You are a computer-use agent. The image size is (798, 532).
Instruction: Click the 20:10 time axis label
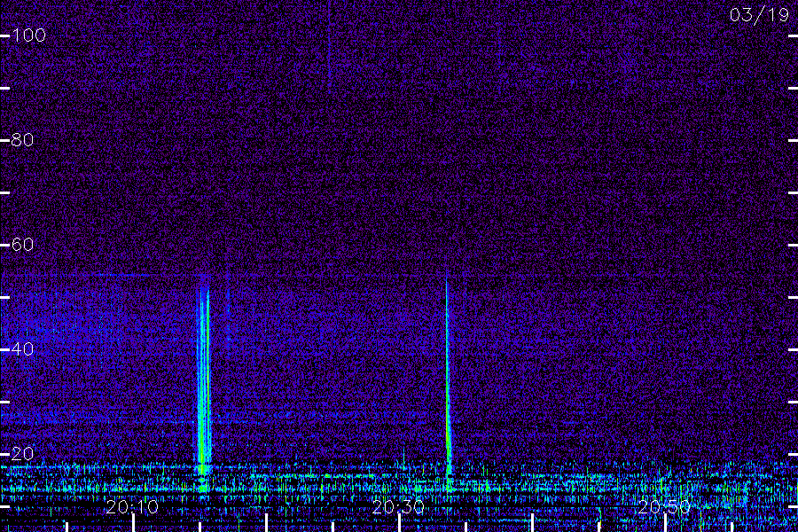pos(132,507)
